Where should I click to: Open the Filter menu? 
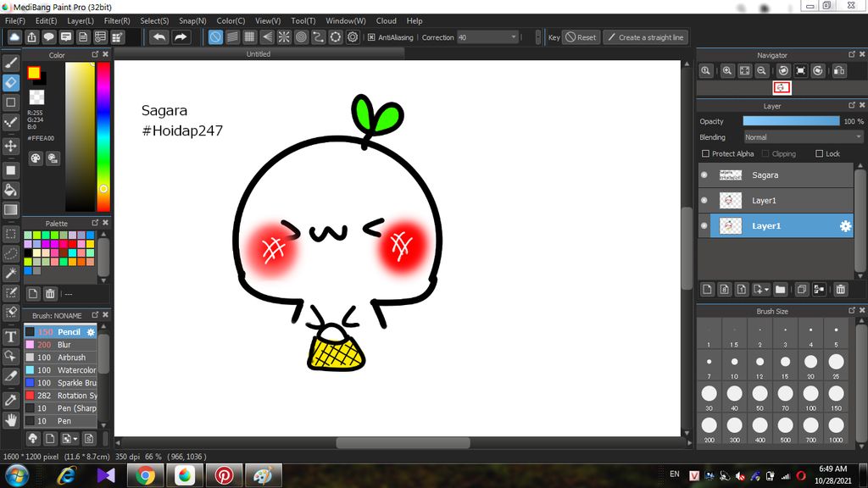click(x=117, y=20)
